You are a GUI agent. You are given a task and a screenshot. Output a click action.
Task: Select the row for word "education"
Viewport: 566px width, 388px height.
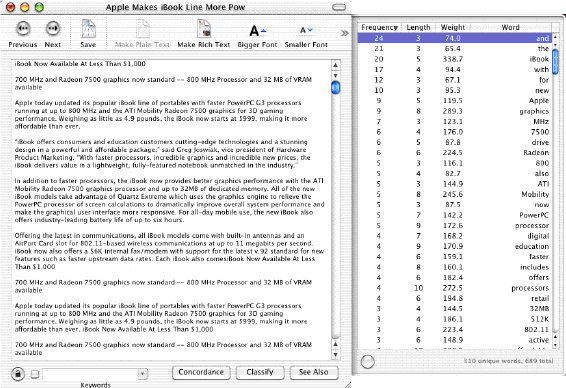coord(454,247)
